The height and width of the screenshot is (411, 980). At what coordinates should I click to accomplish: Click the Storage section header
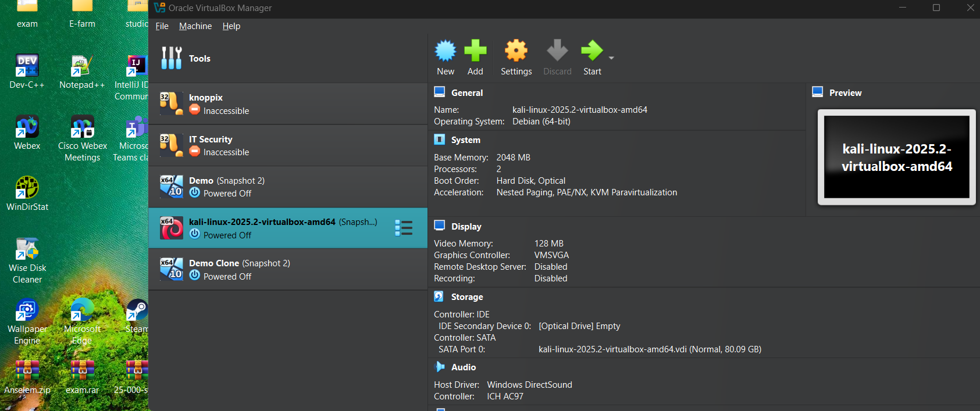[467, 297]
